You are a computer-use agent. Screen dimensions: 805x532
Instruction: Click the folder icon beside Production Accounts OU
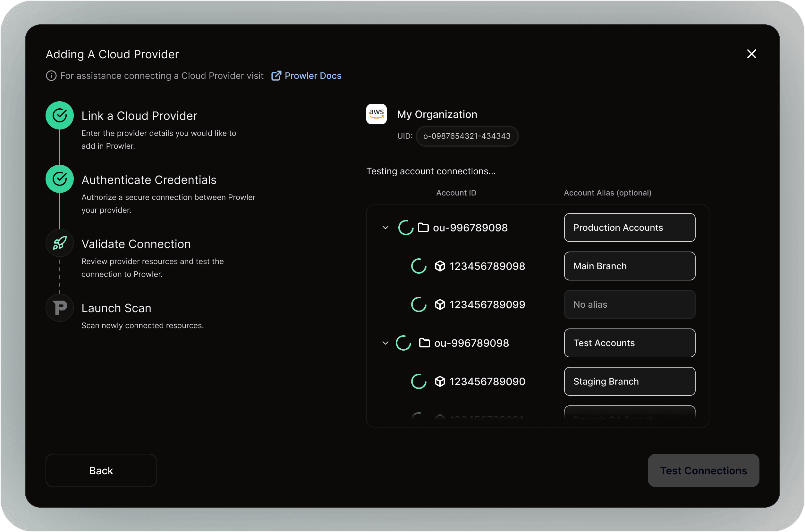point(423,227)
